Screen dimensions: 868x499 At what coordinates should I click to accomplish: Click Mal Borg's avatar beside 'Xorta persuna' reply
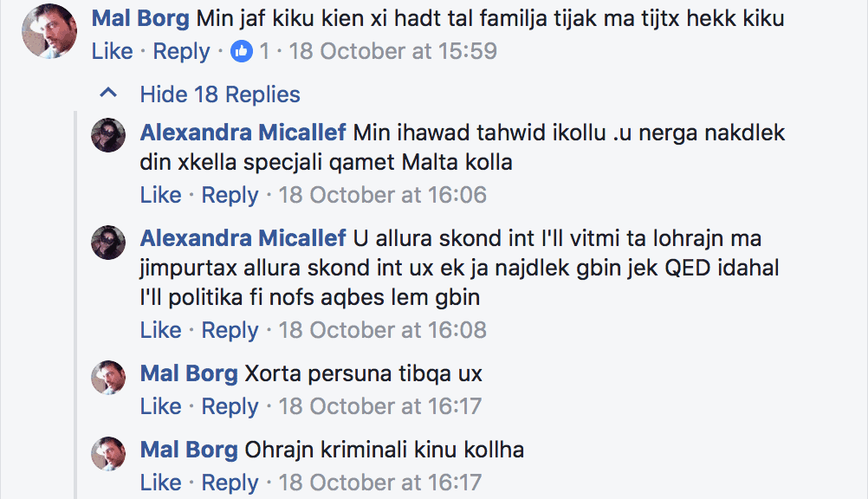[x=109, y=378]
